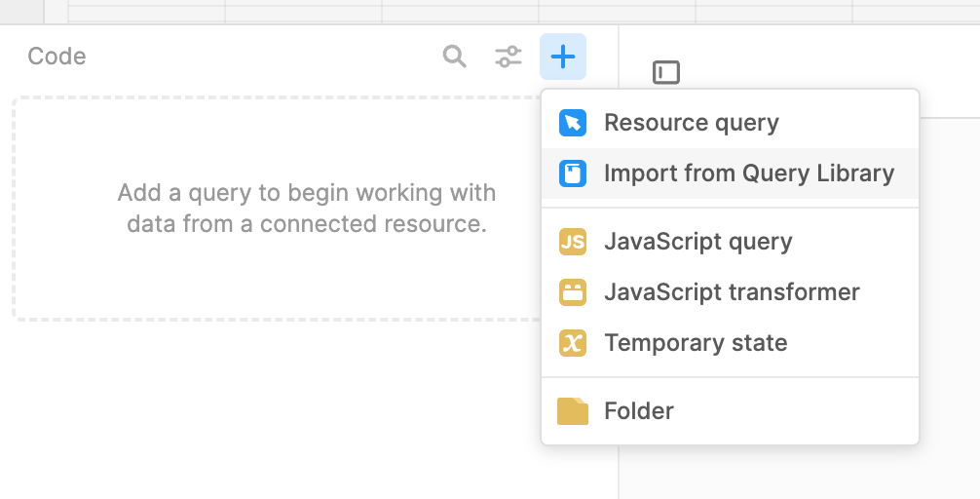The image size is (980, 499).
Task: Click the blue cursor Resource query icon
Action: point(572,123)
